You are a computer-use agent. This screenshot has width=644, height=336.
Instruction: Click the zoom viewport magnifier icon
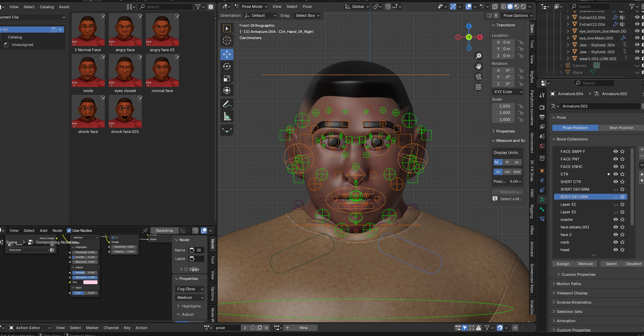click(x=479, y=56)
